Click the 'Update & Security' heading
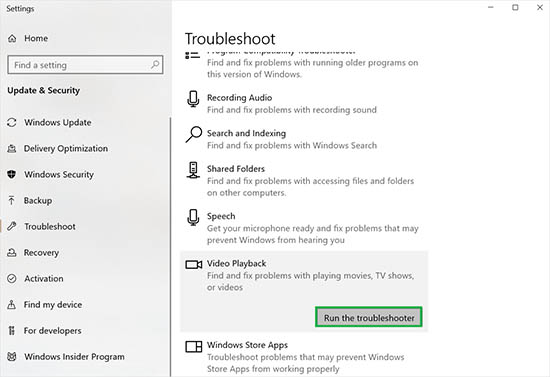 point(43,90)
